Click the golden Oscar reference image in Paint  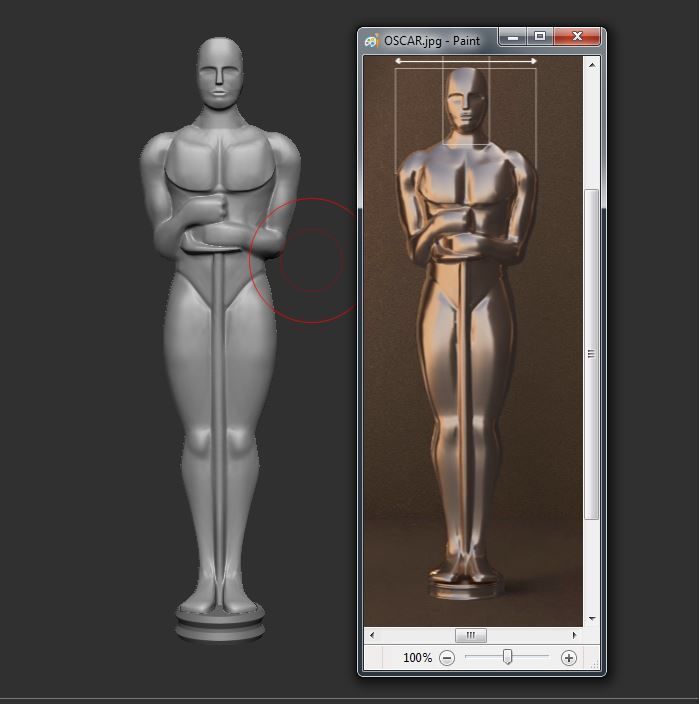coord(473,341)
